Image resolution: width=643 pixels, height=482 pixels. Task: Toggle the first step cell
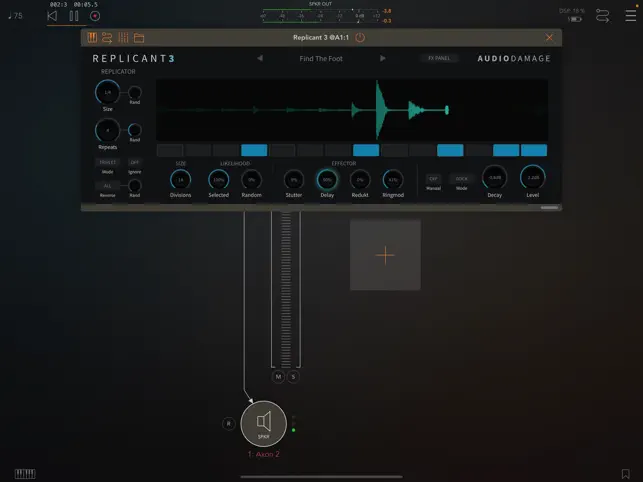[170, 150]
